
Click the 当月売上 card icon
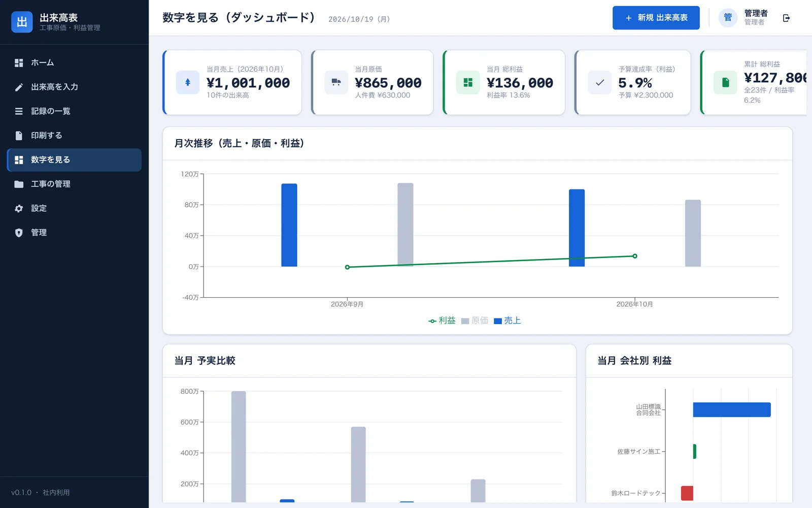tap(188, 82)
